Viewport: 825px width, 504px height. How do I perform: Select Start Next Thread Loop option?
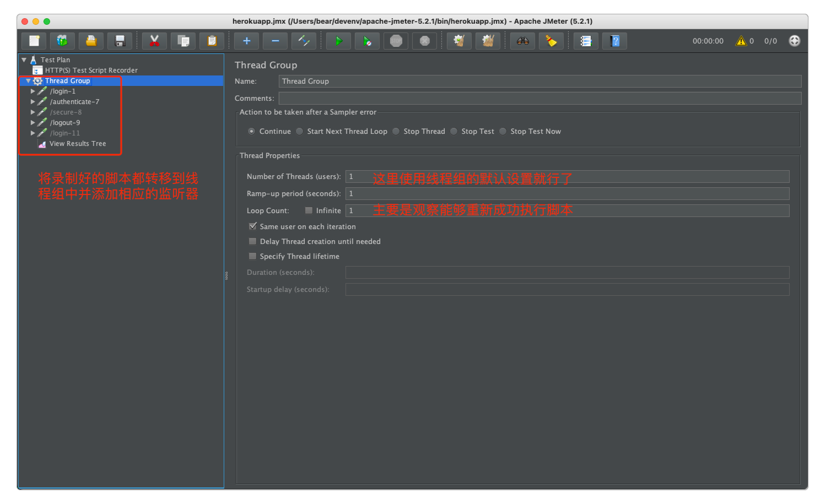click(x=299, y=131)
